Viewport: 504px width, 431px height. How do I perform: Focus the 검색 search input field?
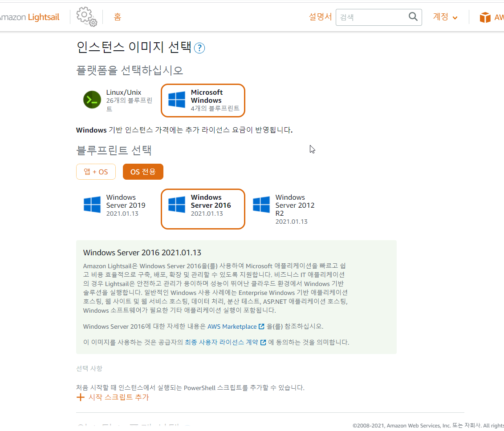372,17
